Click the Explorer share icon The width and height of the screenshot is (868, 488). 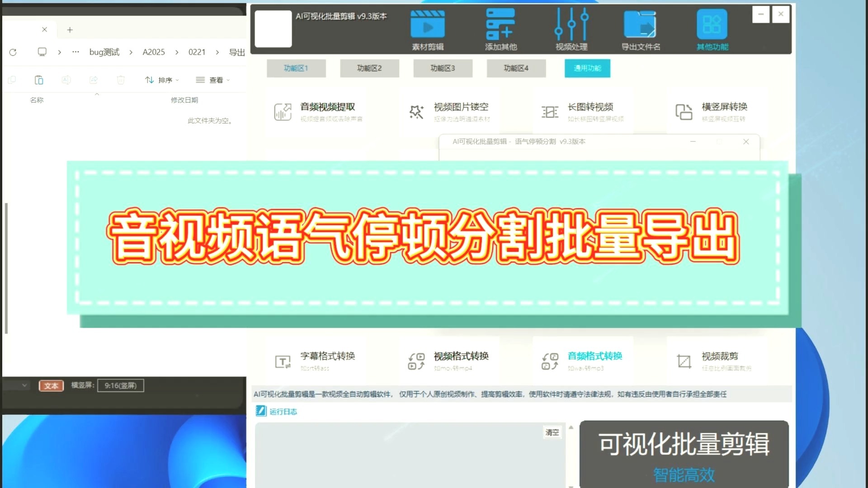pos(94,80)
